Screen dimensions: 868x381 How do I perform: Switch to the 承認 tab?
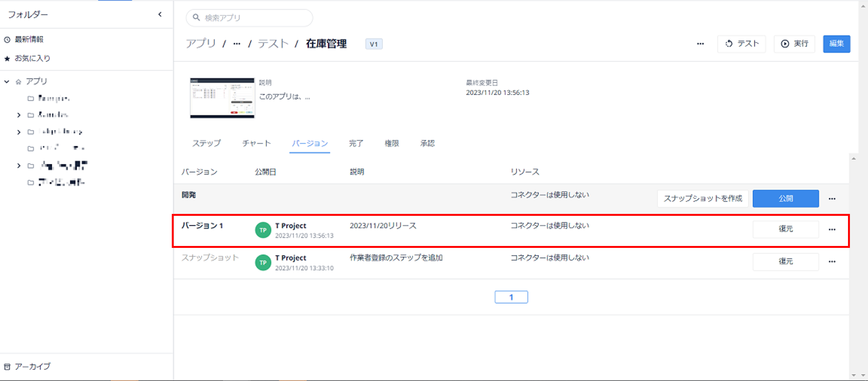(427, 144)
